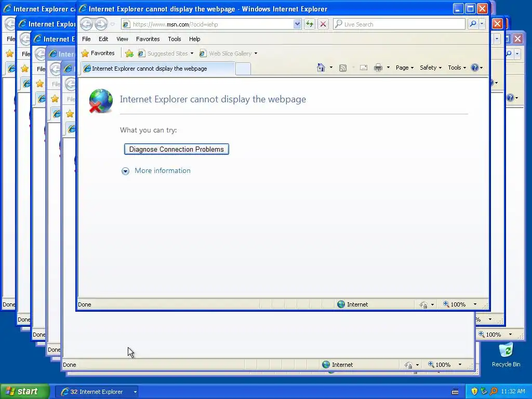Click 100% zoom in the lowest background window status bar
Screen dimensions: 532x399
coord(440,364)
